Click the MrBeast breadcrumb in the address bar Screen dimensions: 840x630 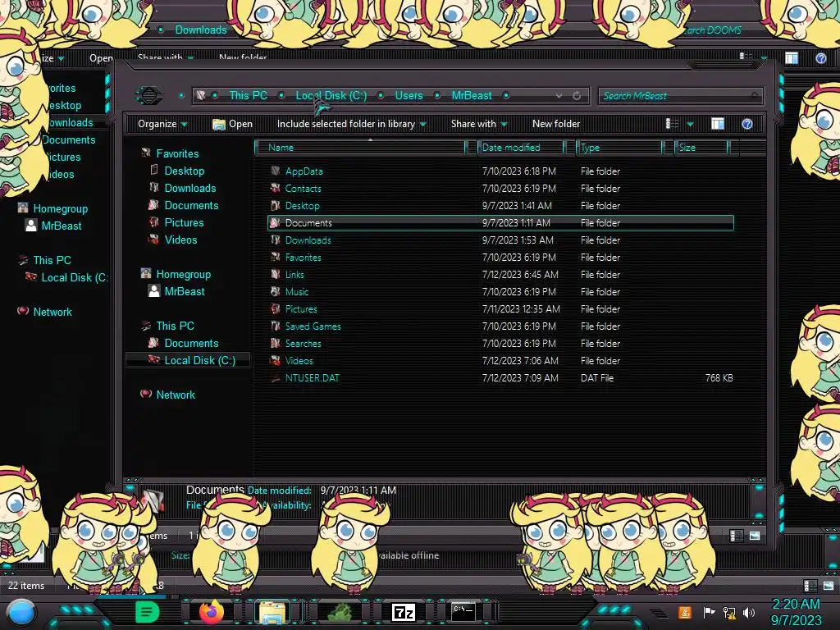pyautogui.click(x=472, y=96)
